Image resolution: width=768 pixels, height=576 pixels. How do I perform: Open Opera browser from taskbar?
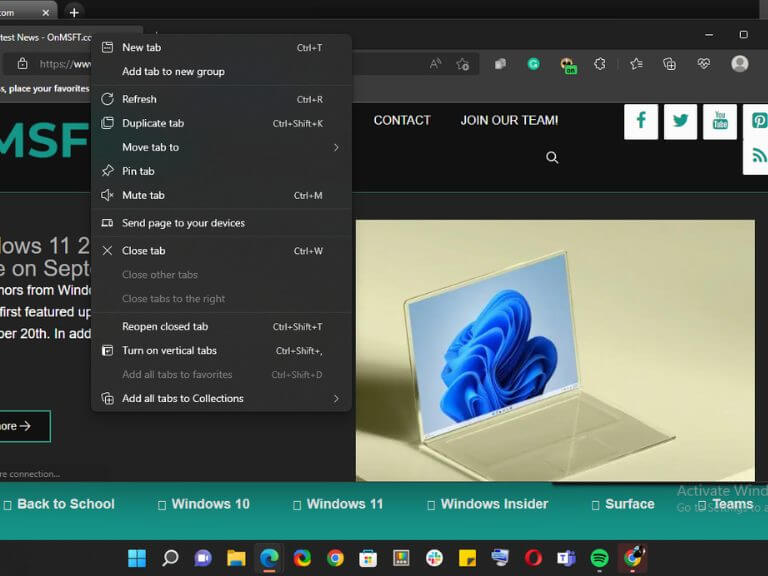[x=533, y=558]
